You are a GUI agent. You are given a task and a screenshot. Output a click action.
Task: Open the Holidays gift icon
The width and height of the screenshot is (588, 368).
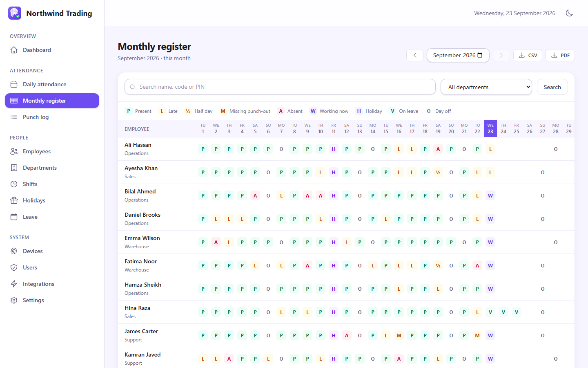click(14, 200)
